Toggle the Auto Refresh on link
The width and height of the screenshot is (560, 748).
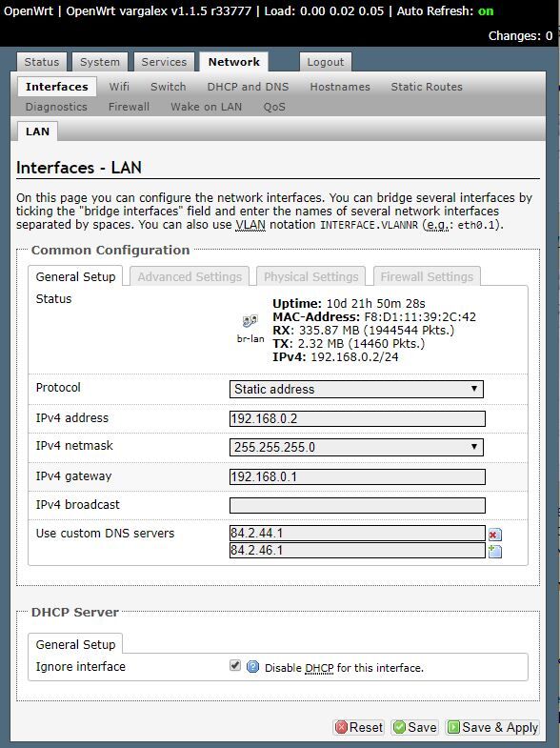coord(486,11)
